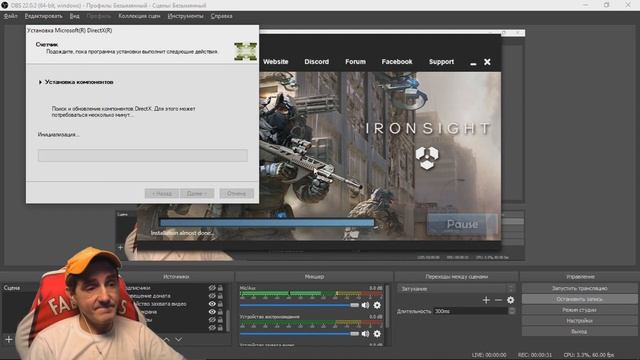Show the доната source via eye icon
The width and height of the screenshot is (640, 360).
tap(212, 296)
